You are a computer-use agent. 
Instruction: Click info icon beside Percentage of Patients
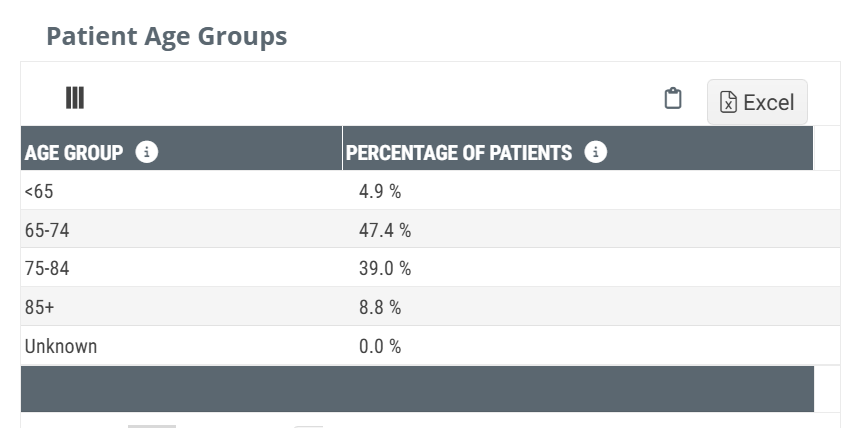[596, 153]
